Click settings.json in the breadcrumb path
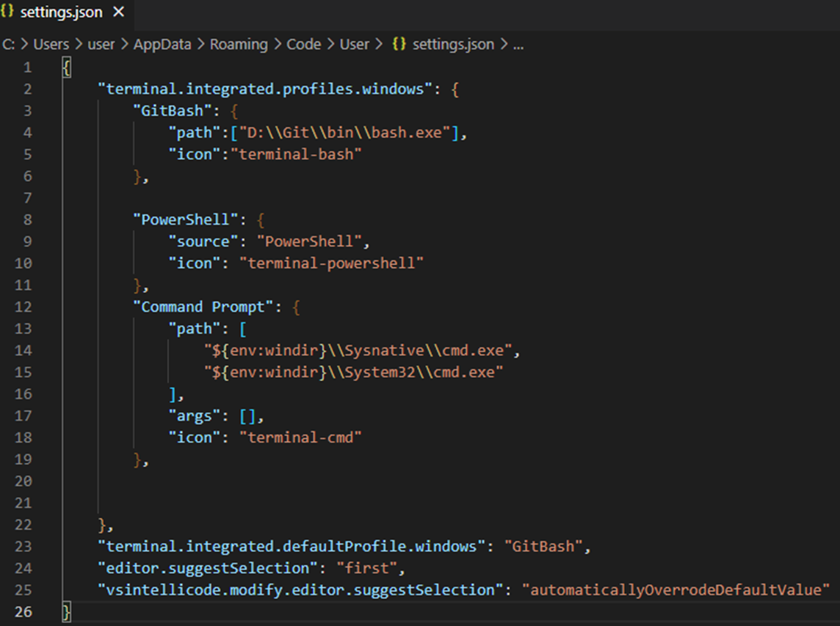 [453, 45]
